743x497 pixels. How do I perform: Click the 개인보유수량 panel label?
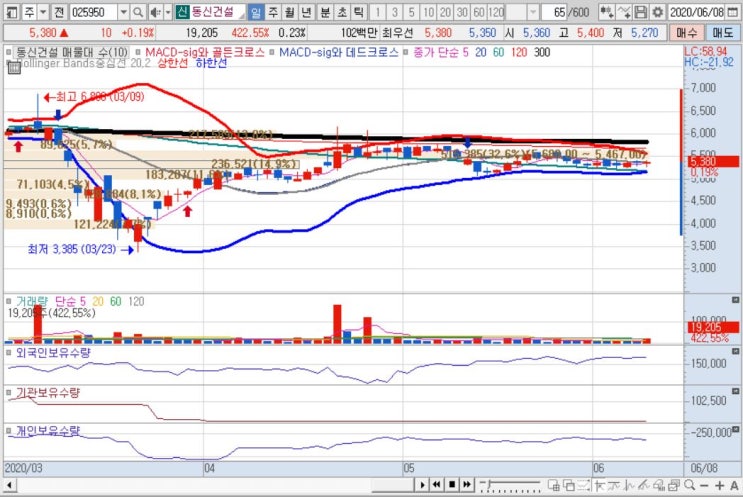click(48, 431)
